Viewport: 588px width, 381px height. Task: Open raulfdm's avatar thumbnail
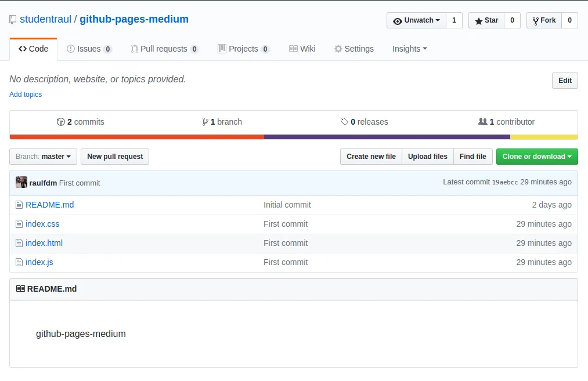21,182
